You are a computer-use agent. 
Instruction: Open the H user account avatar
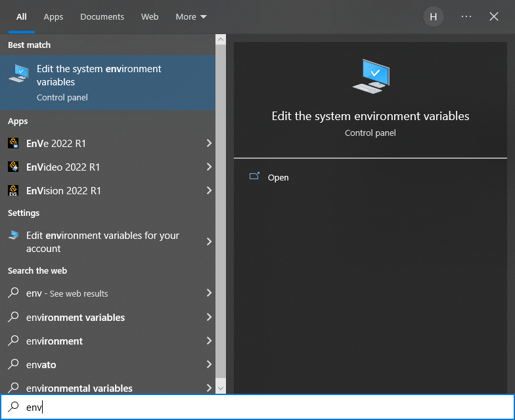coord(434,17)
